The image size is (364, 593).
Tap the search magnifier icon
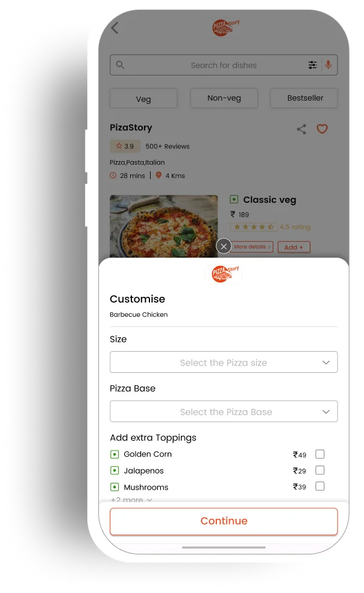[x=120, y=65]
